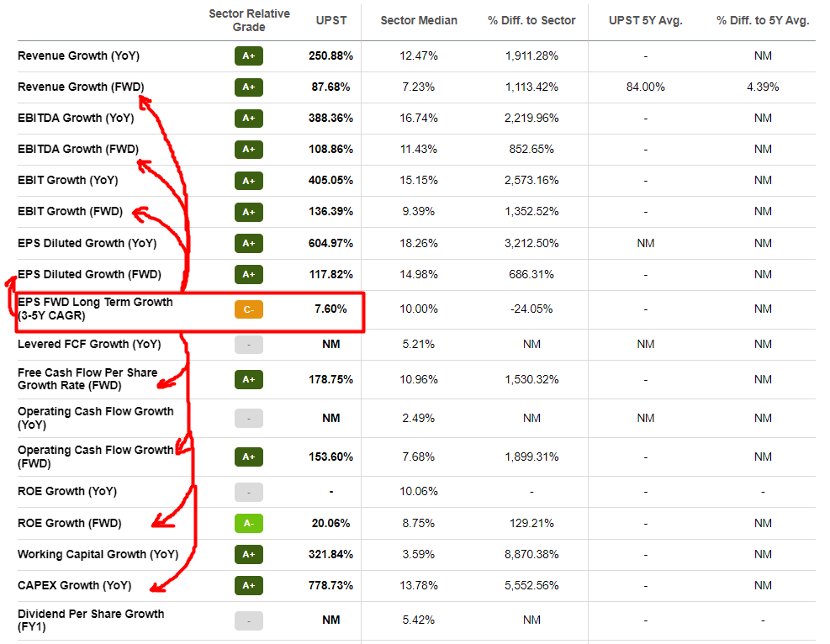This screenshot has width=830, height=644.
Task: Select the 8,870.38% working capital sector difference
Action: 531,555
